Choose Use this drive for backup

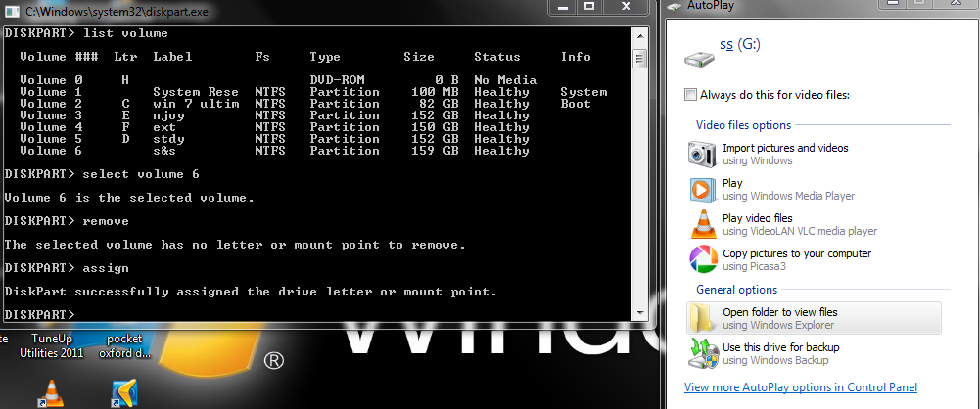[x=814, y=353]
